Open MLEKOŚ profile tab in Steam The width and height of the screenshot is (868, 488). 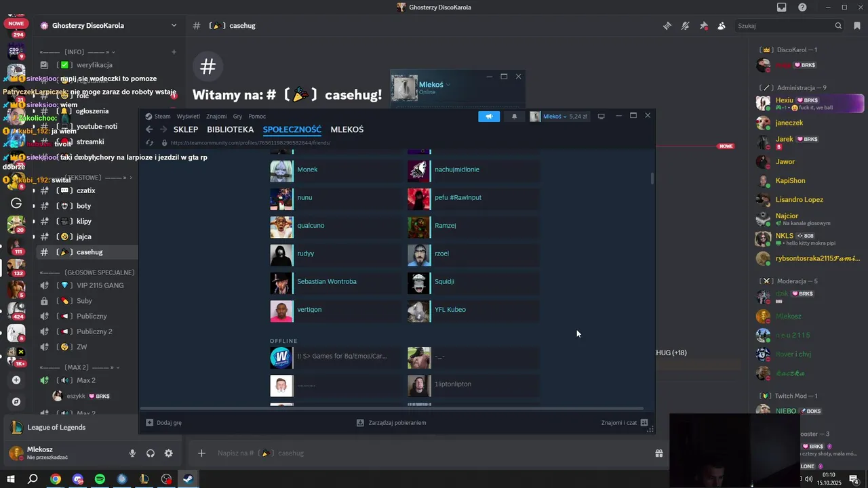pyautogui.click(x=347, y=129)
